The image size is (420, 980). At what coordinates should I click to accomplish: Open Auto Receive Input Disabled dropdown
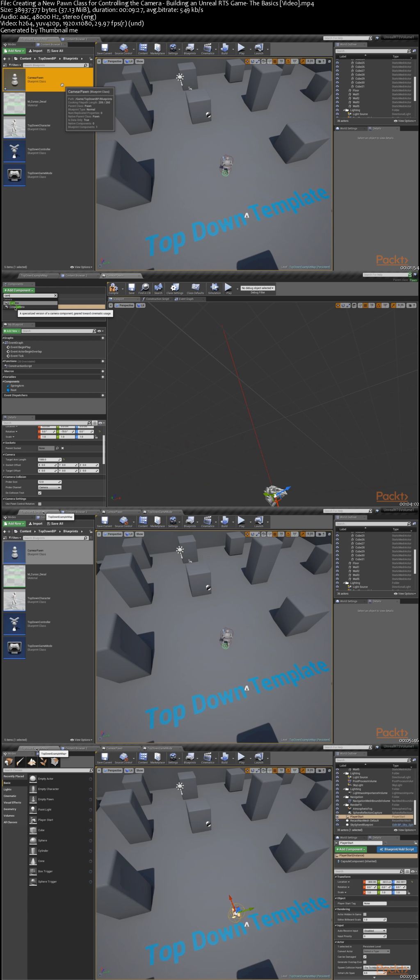point(375,931)
